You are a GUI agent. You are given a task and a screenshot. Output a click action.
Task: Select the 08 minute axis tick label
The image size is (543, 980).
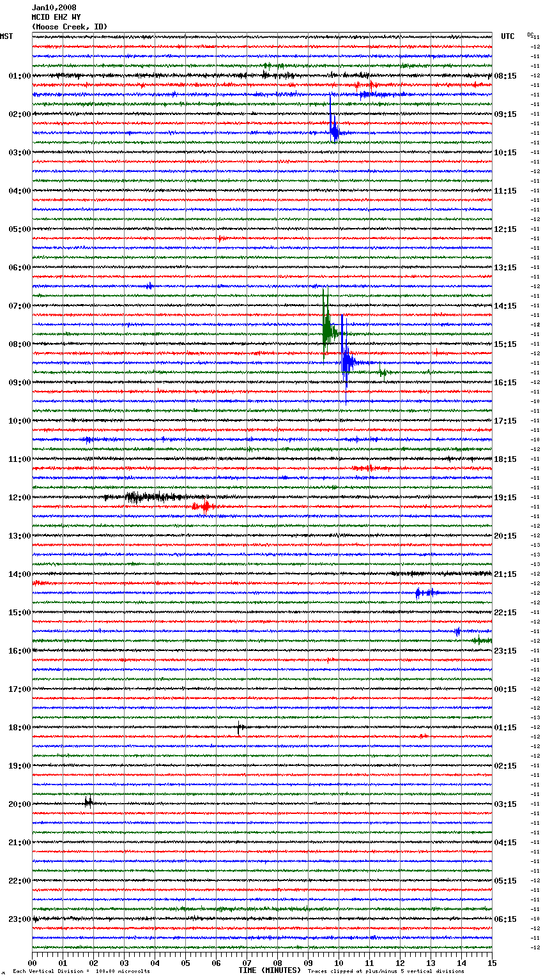[277, 963]
